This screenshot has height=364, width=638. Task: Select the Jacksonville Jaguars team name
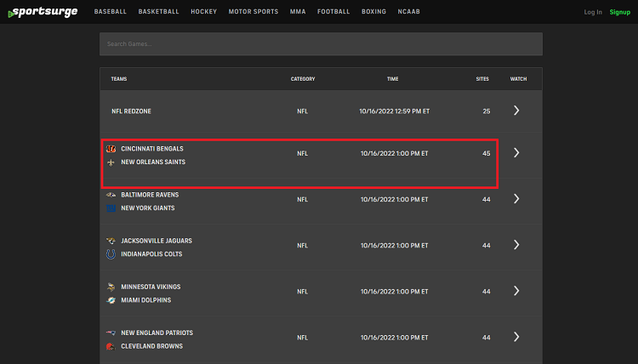point(157,241)
